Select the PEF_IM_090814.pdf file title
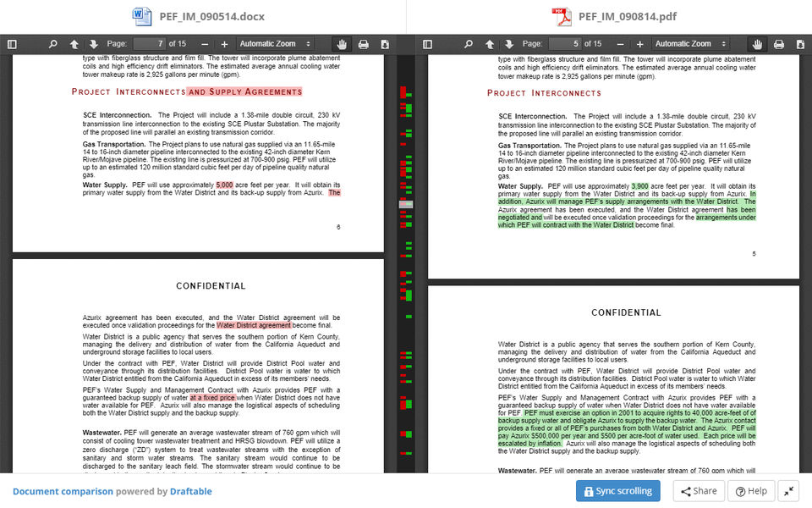Viewport: 812px width, 508px height. coord(627,17)
